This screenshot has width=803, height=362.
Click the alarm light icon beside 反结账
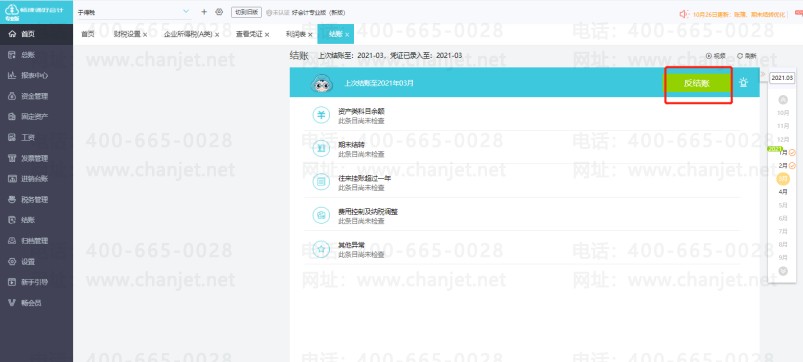tap(743, 82)
